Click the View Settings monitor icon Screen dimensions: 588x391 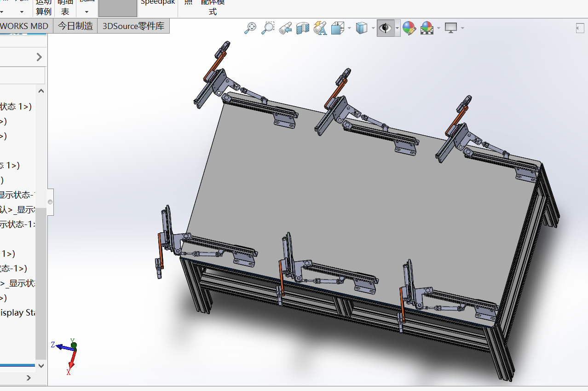451,28
